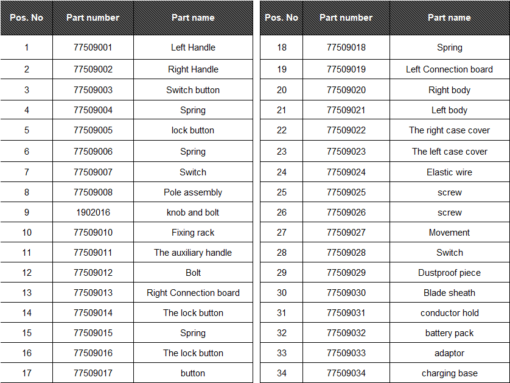Click the Elastic wire part name
This screenshot has height=383, width=510.
[449, 172]
